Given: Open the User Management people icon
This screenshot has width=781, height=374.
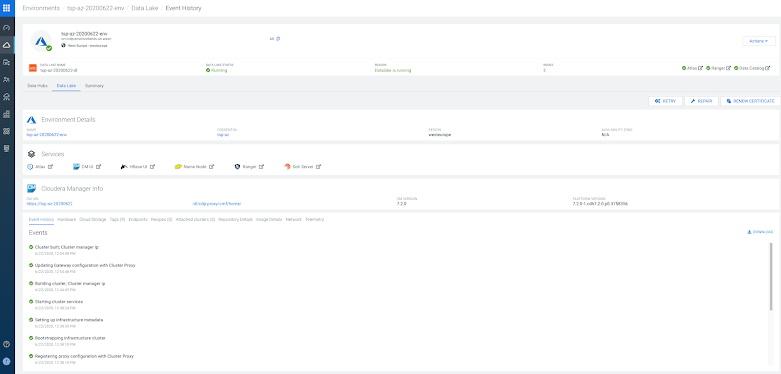Looking at the screenshot, I should 6,80.
